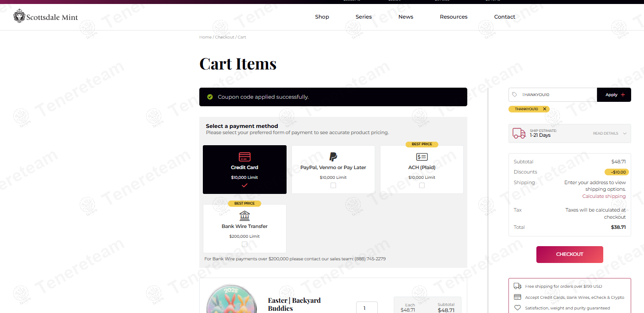Click the coupon code input field
This screenshot has width=644, height=313.
(x=557, y=95)
